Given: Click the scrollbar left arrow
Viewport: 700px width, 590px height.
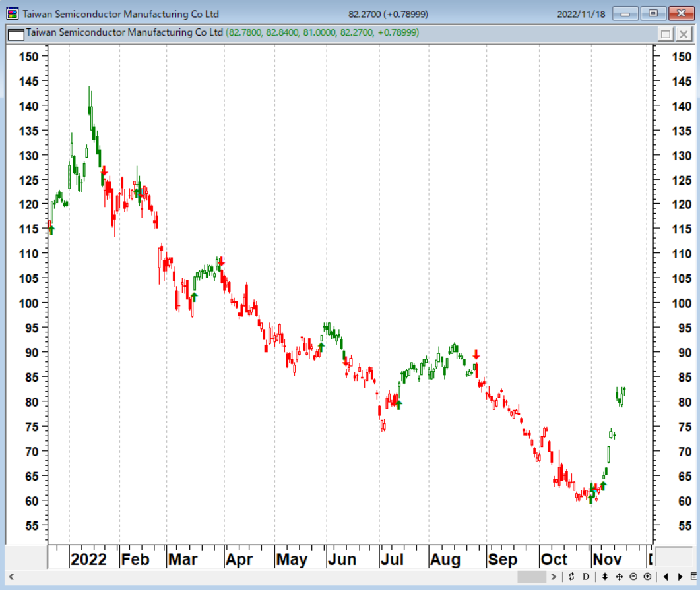Looking at the screenshot, I should (12, 577).
